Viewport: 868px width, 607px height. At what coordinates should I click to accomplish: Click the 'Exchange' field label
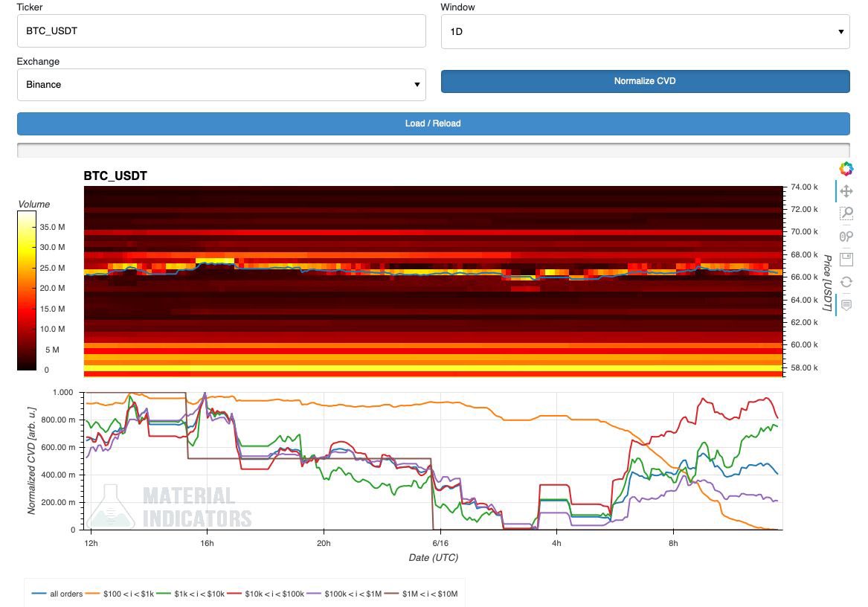(38, 62)
